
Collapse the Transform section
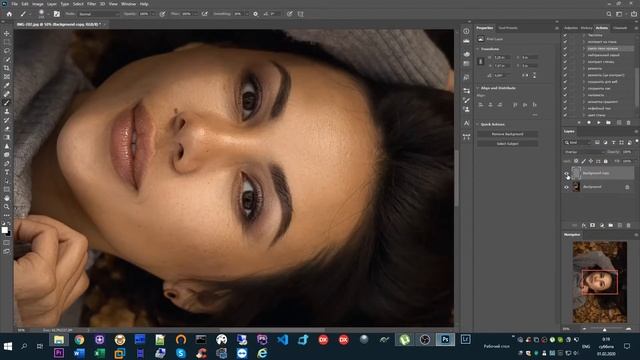click(478, 49)
